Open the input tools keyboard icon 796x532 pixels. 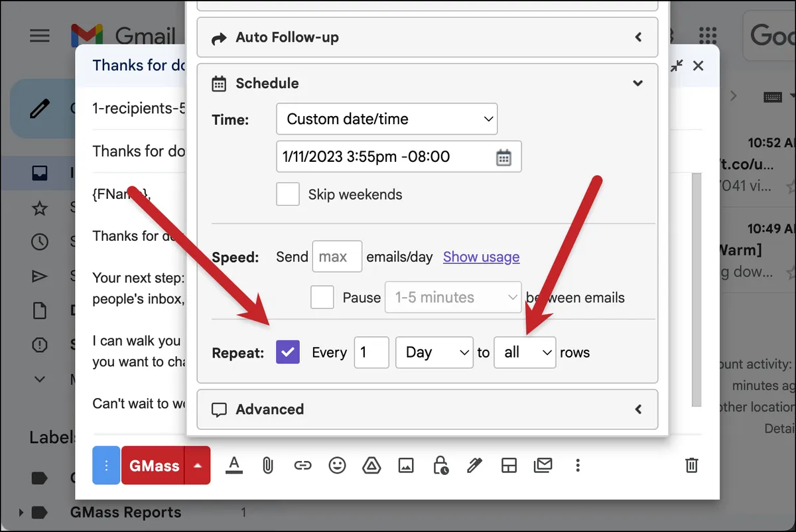tap(772, 97)
